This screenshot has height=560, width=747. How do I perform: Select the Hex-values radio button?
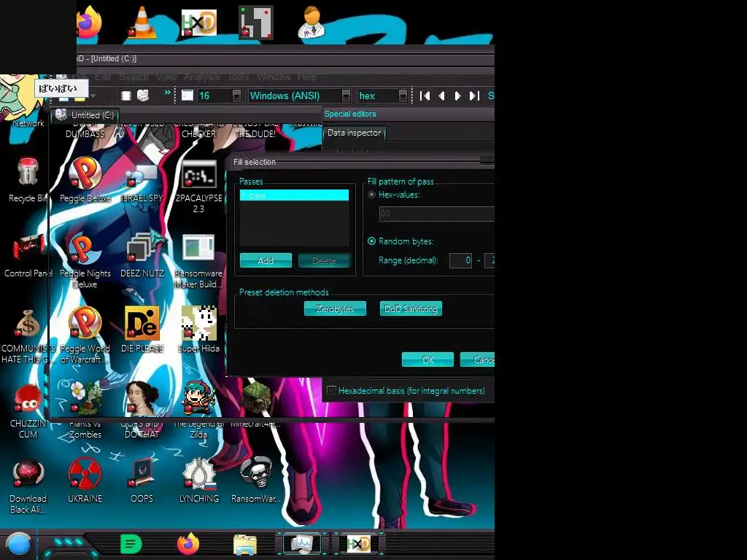[x=371, y=194]
